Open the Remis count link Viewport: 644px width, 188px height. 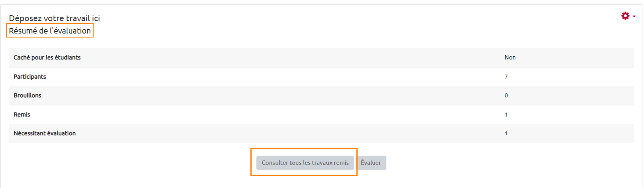tap(506, 115)
